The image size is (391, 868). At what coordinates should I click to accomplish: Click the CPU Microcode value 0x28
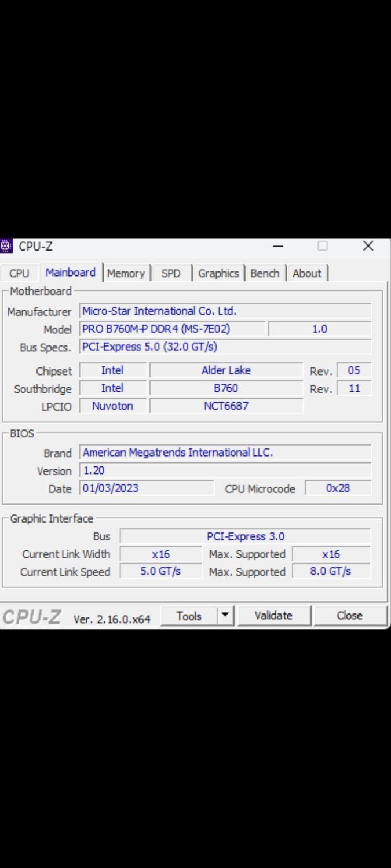pos(338,488)
